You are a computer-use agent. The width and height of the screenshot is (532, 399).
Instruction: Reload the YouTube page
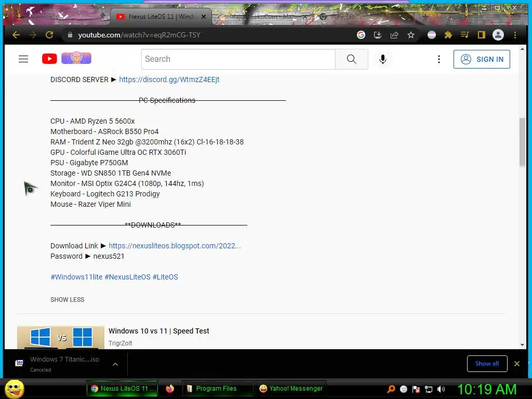point(49,35)
